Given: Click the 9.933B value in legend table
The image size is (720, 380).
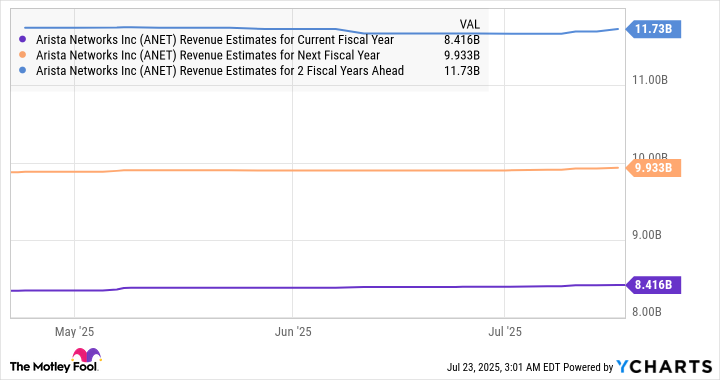Looking at the screenshot, I should [462, 56].
